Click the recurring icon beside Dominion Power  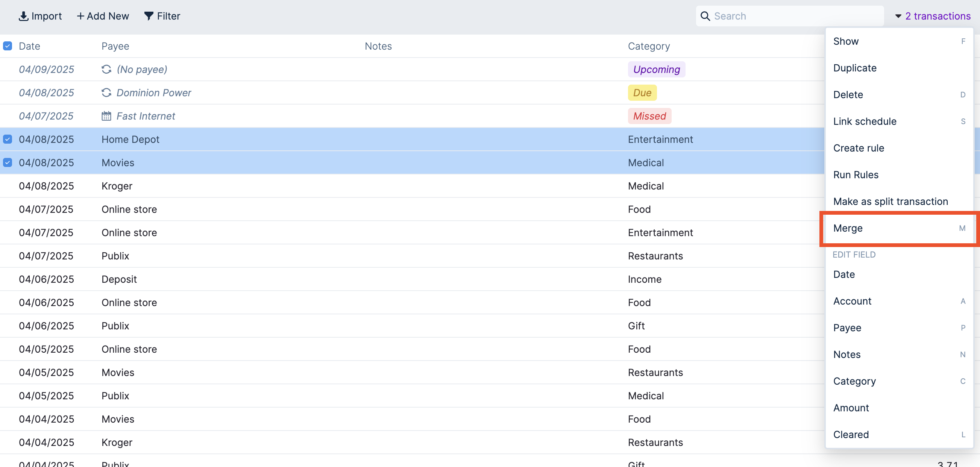(106, 93)
